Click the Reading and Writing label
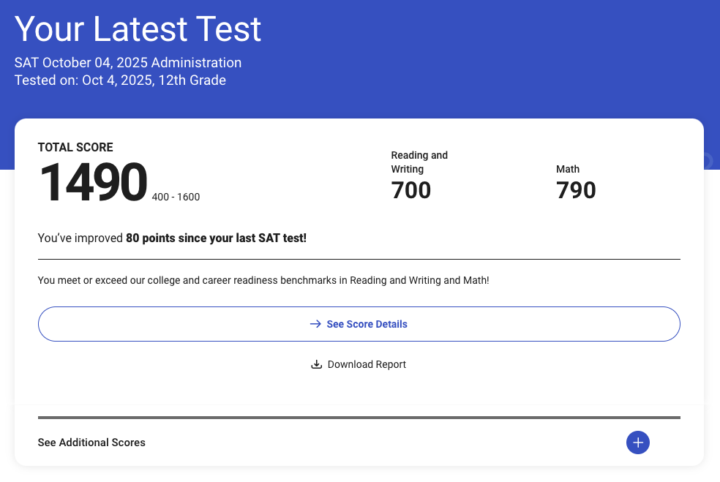 tap(419, 162)
